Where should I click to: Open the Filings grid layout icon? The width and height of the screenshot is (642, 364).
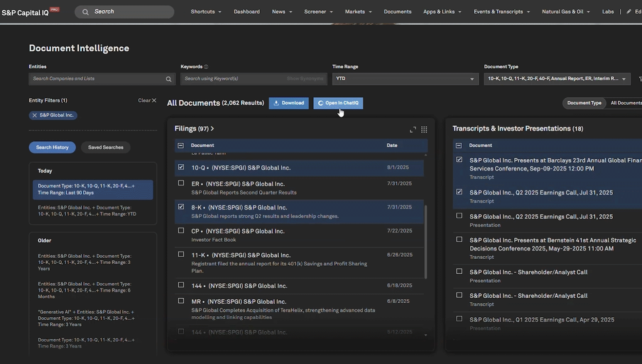pyautogui.click(x=424, y=130)
